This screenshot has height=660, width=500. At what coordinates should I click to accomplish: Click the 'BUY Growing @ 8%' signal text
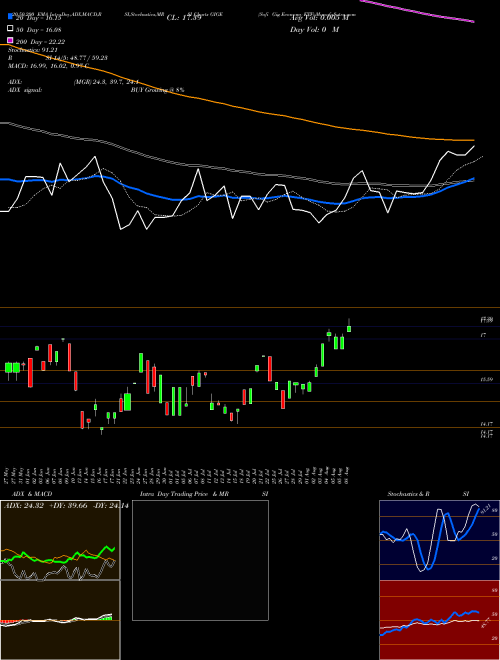pyautogui.click(x=157, y=90)
